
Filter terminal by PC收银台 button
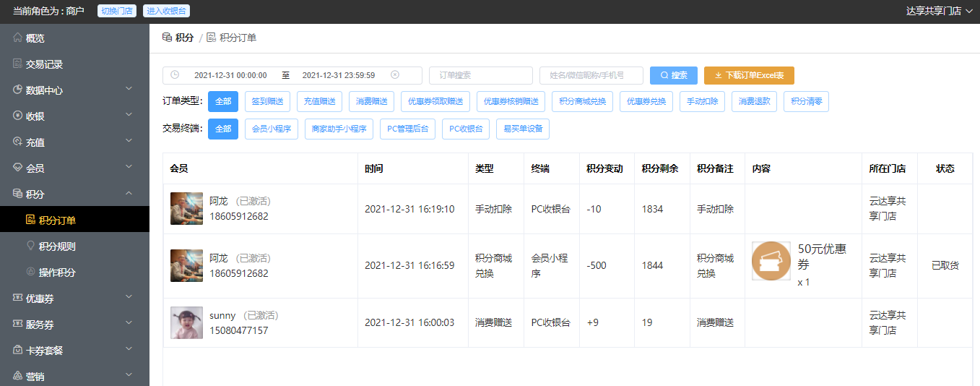coord(466,129)
